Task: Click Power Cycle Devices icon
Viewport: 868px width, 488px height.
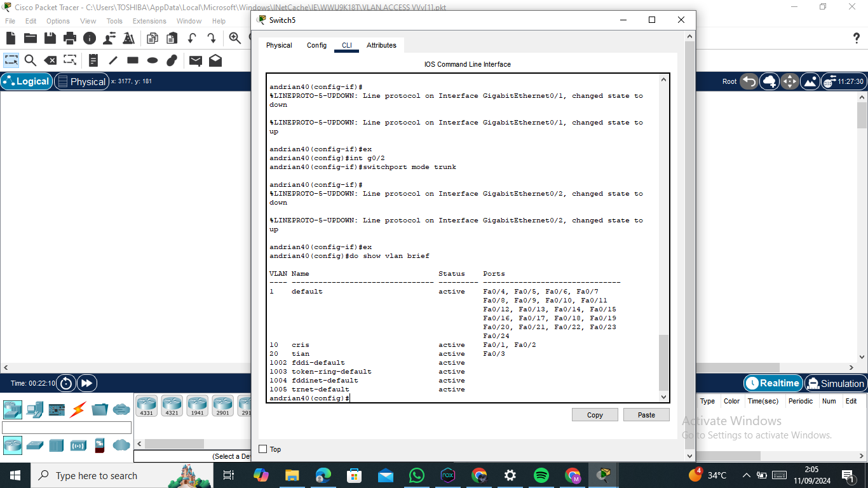Action: coord(66,383)
